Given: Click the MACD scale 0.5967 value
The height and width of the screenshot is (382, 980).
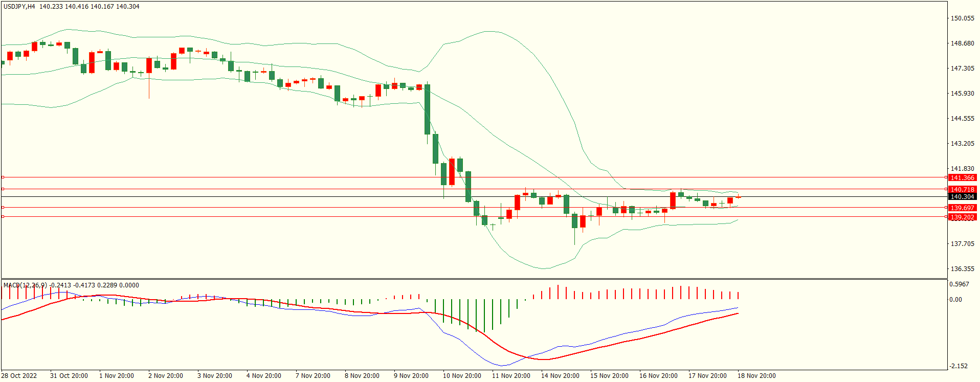Looking at the screenshot, I should tap(959, 284).
